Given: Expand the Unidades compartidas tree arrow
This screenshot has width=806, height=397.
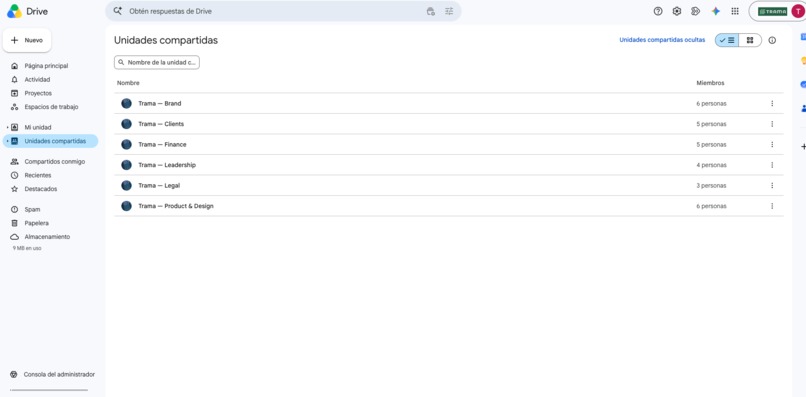Looking at the screenshot, I should [x=7, y=141].
